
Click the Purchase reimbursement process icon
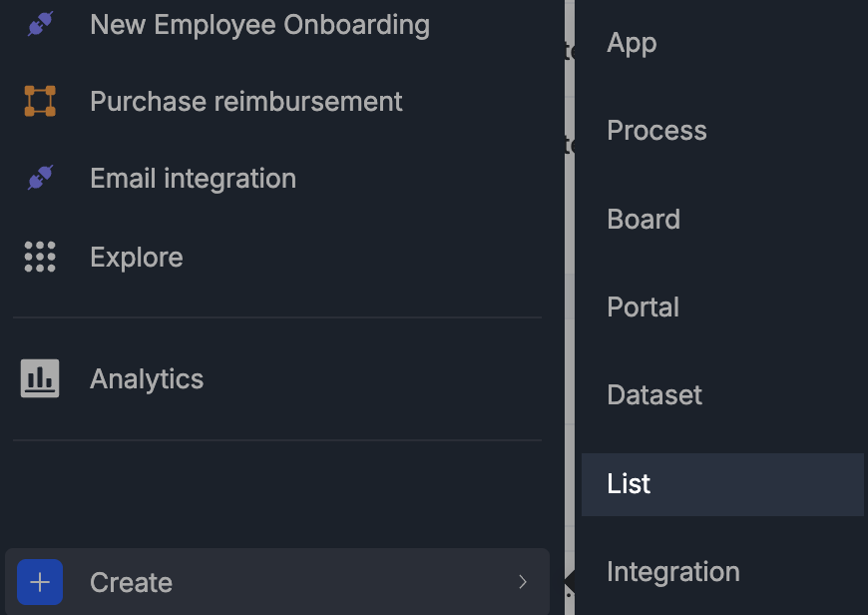(x=40, y=101)
